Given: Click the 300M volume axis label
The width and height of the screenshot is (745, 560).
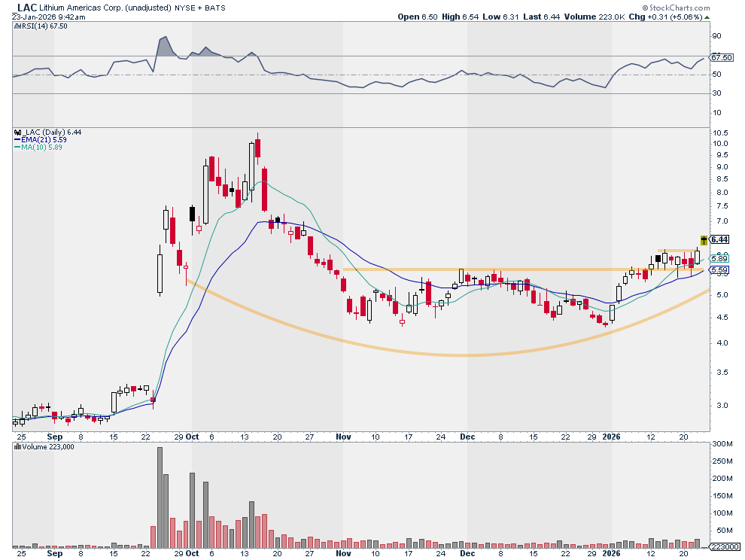Looking at the screenshot, I should (722, 444).
